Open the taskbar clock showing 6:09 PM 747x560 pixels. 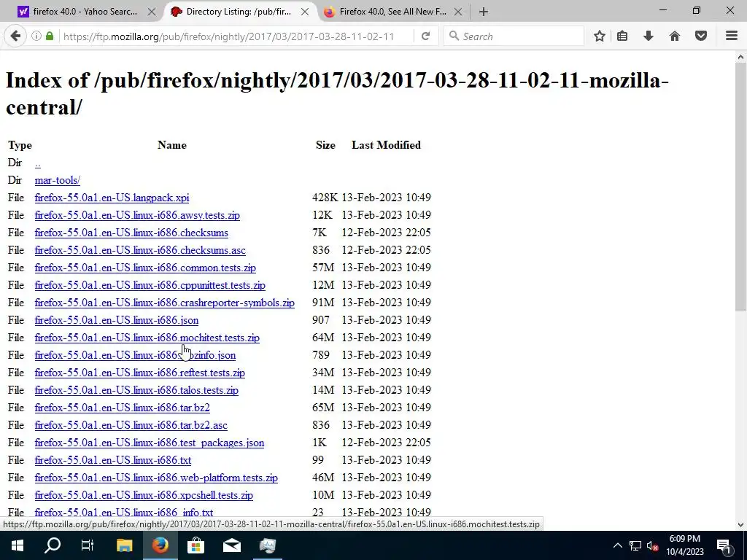point(684,545)
